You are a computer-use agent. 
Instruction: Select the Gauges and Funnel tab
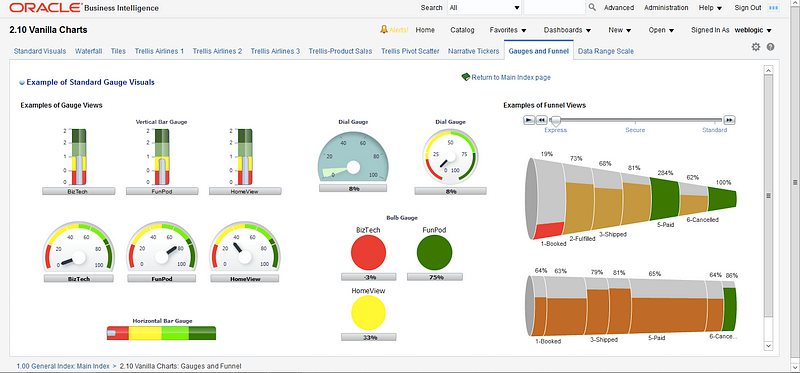click(538, 51)
